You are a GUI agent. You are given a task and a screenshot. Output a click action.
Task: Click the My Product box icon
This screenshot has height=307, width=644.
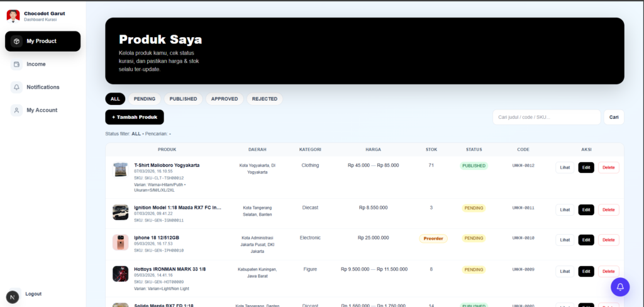[16, 42]
